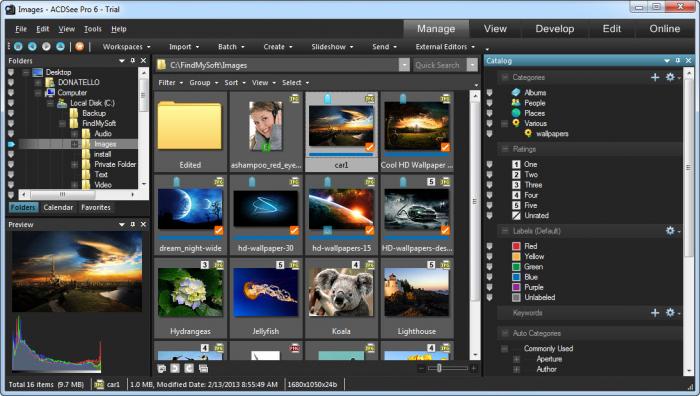Screen dimensions: 700x396
Task: Open the Favorites pane tab
Action: 96,207
